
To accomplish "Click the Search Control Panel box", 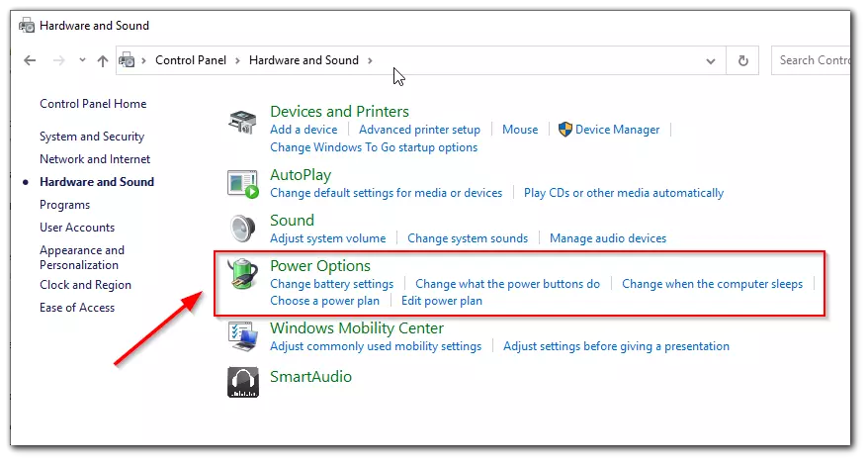I will [811, 60].
